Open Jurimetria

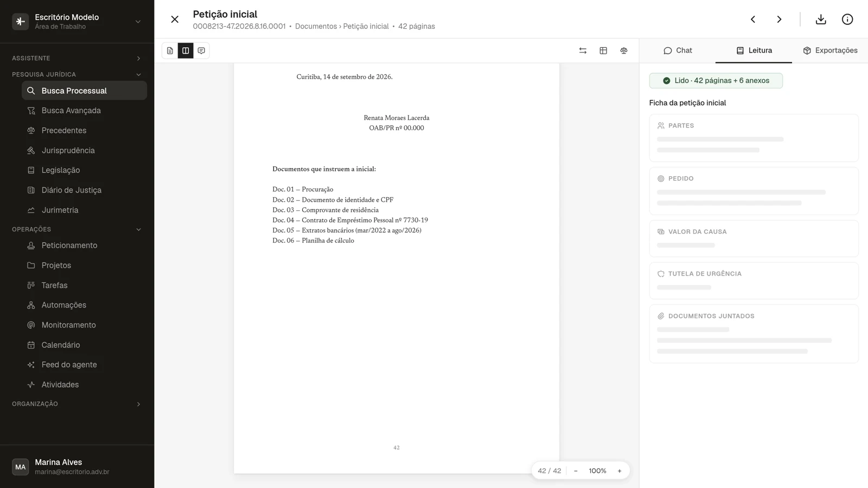coord(84,210)
